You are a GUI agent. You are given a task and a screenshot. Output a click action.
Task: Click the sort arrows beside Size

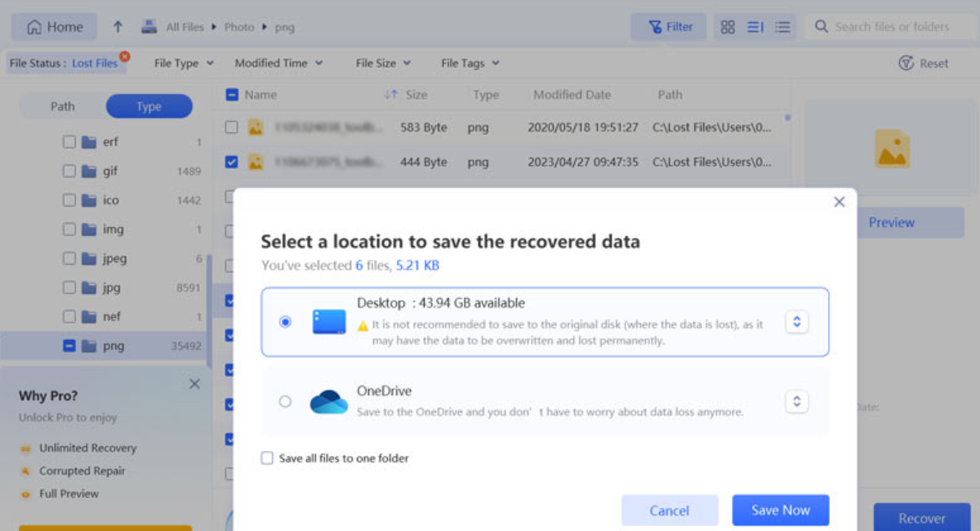tap(391, 95)
